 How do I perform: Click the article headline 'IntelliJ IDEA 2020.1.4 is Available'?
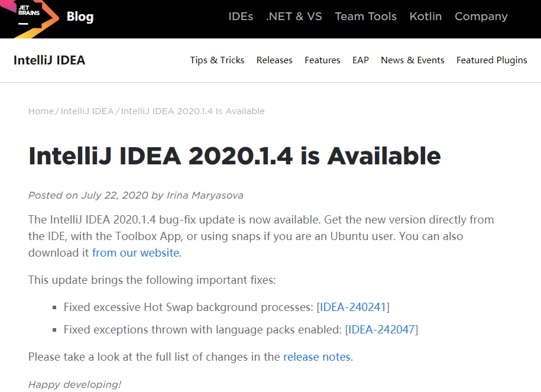(235, 156)
